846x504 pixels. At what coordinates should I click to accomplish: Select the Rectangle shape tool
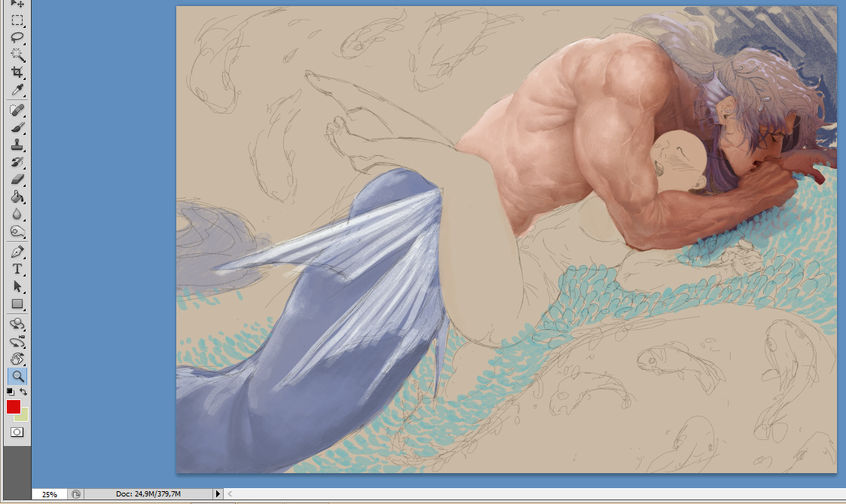17,304
